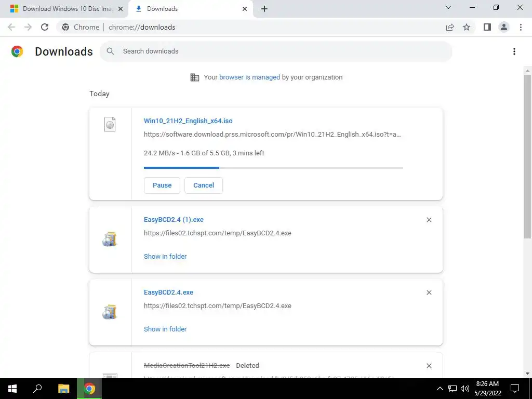The width and height of the screenshot is (532, 399).
Task: Click the ISO download progress bar
Action: point(273,168)
